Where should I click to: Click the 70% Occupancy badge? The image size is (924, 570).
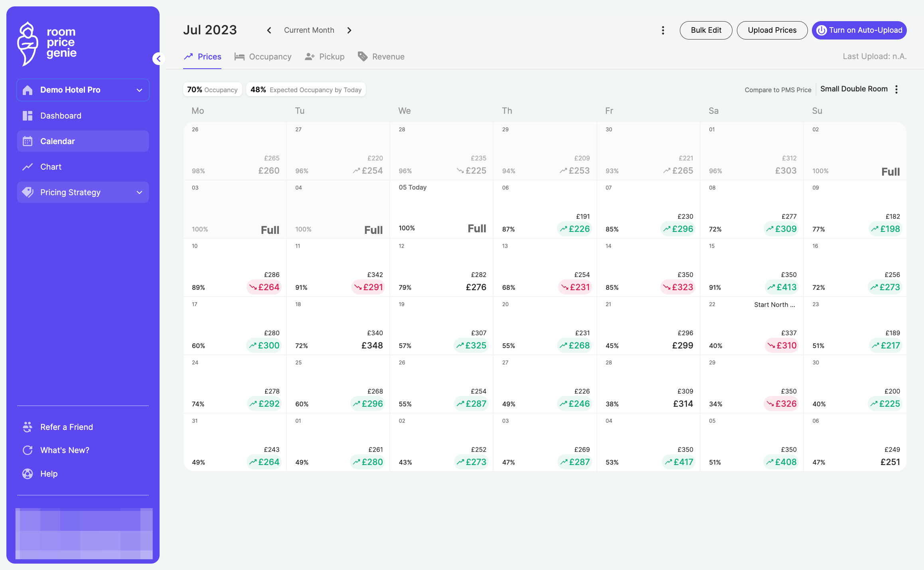click(x=212, y=90)
